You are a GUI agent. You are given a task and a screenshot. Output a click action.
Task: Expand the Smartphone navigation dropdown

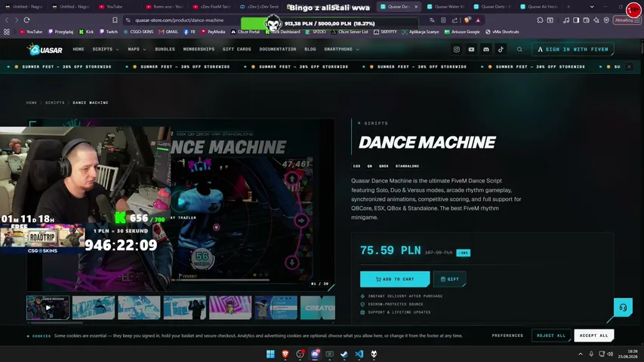point(342,49)
